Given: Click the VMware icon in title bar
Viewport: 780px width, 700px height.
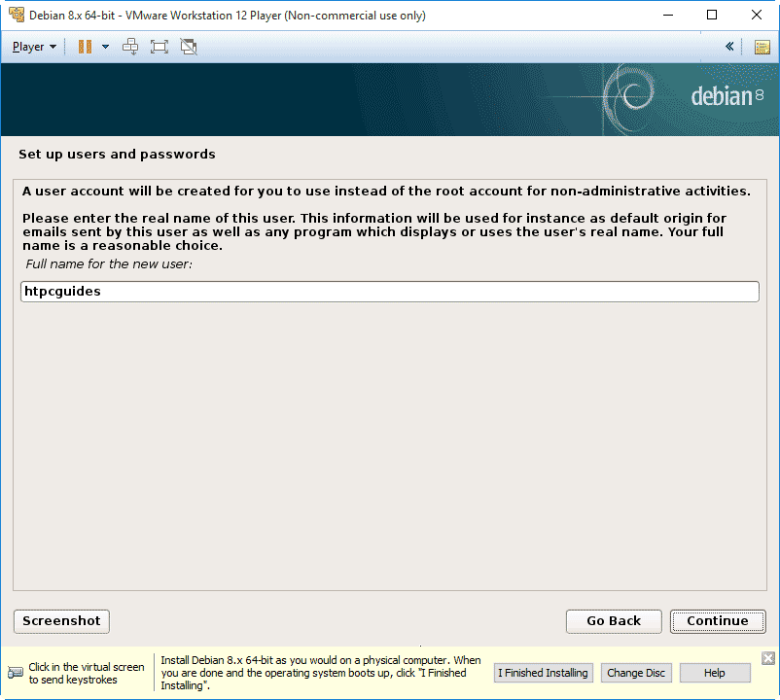Looking at the screenshot, I should [x=16, y=16].
